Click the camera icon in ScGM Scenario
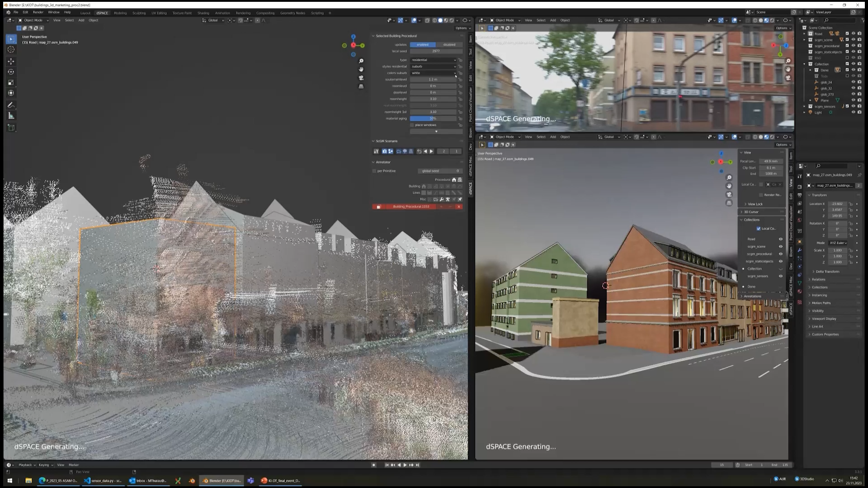The image size is (868, 488). pos(384,151)
